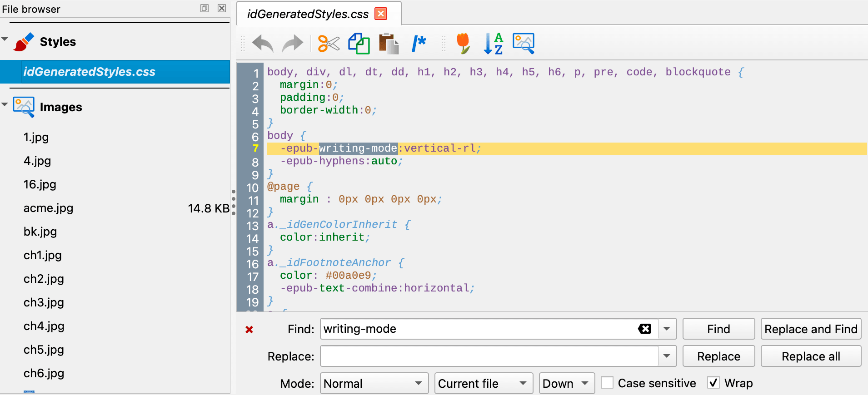868x395 pixels.
Task: Toggle comment with the /* icon
Action: [419, 44]
